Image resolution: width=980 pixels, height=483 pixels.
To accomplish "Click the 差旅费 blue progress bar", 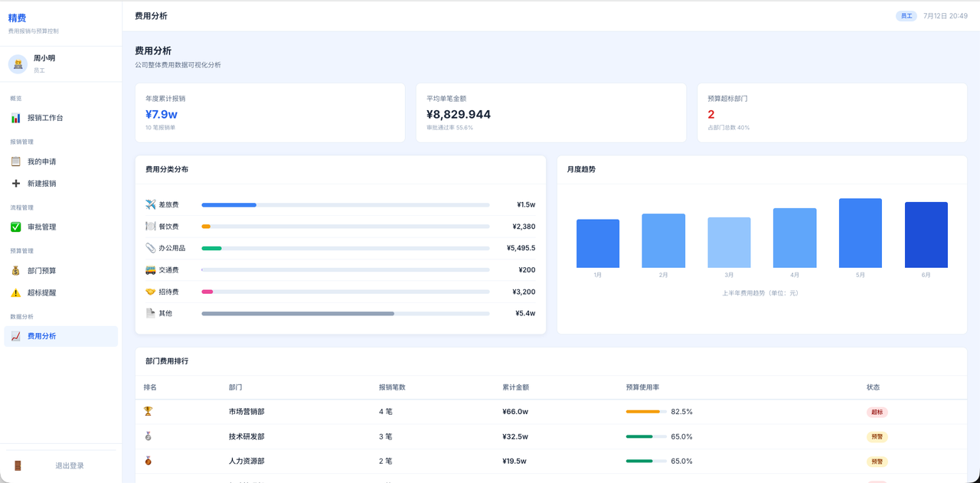I will point(229,205).
